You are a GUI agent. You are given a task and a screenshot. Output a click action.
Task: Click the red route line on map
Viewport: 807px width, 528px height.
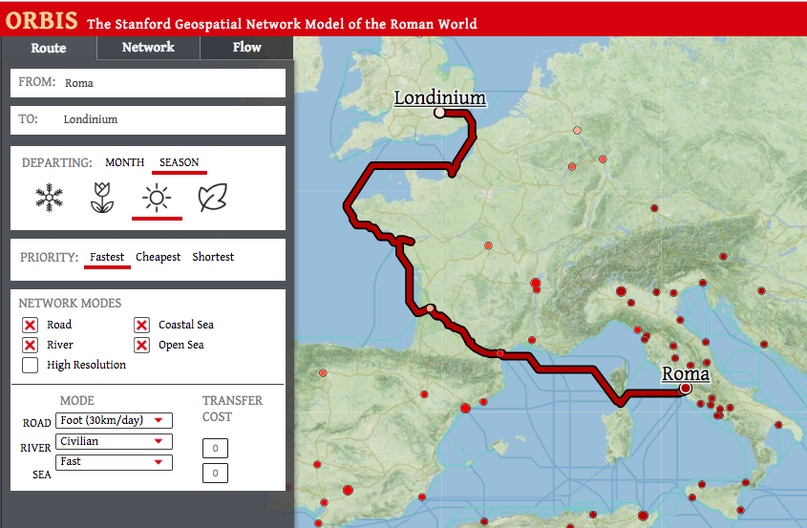pyautogui.click(x=408, y=290)
